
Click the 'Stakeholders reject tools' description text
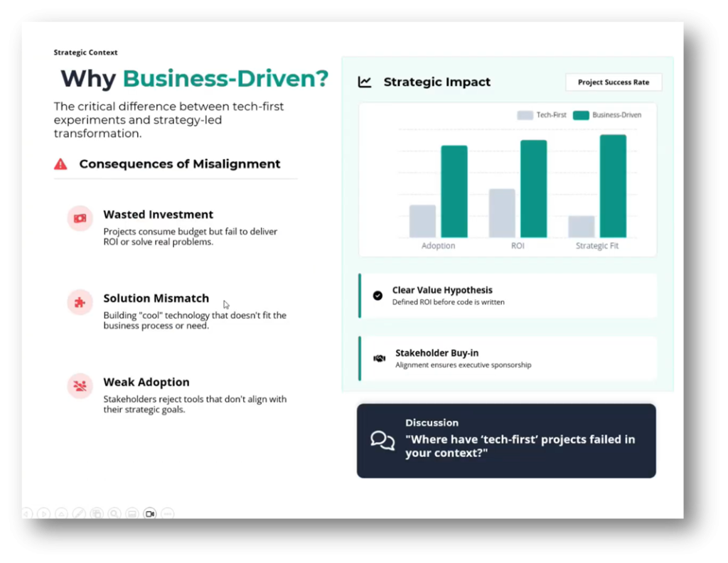[195, 404]
